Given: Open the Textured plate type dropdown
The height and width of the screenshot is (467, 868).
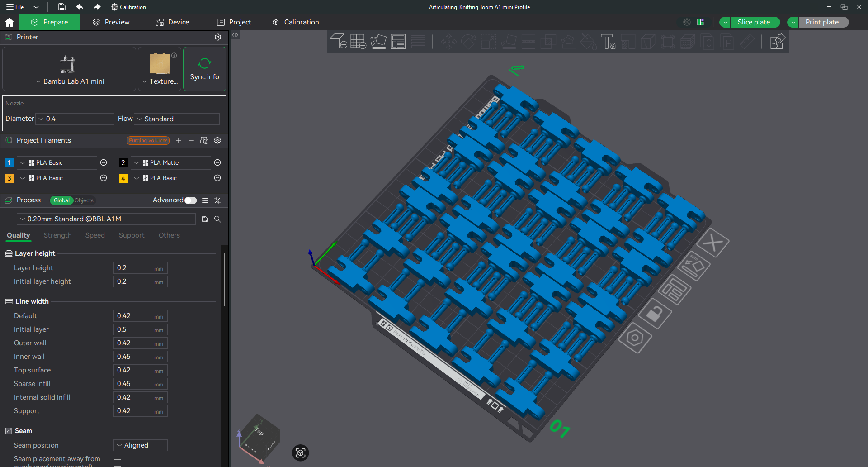Looking at the screenshot, I should click(x=160, y=69).
